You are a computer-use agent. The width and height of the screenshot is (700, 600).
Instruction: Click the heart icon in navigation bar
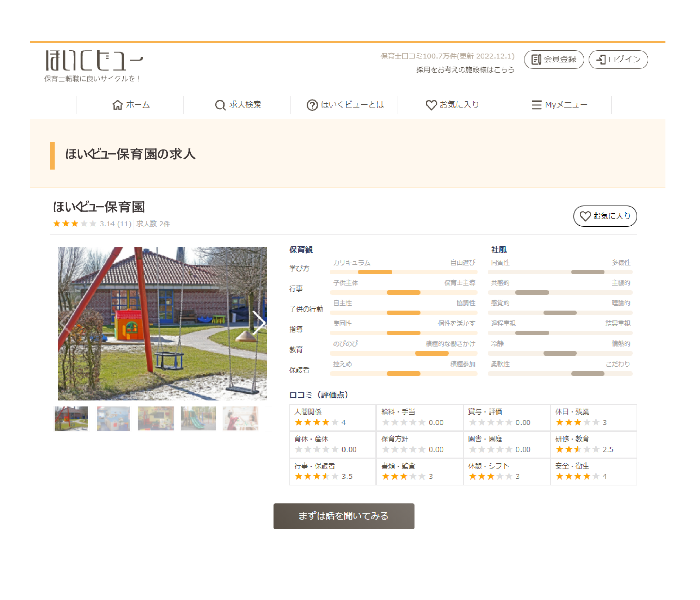tap(431, 105)
